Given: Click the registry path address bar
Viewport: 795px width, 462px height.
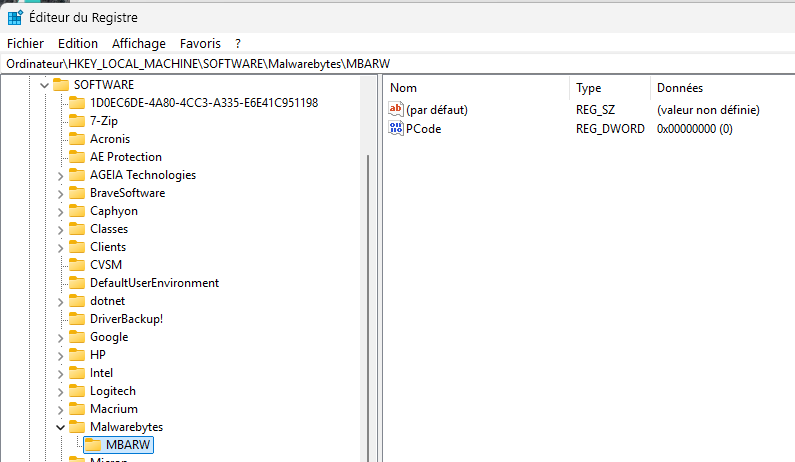Looking at the screenshot, I should pos(398,64).
